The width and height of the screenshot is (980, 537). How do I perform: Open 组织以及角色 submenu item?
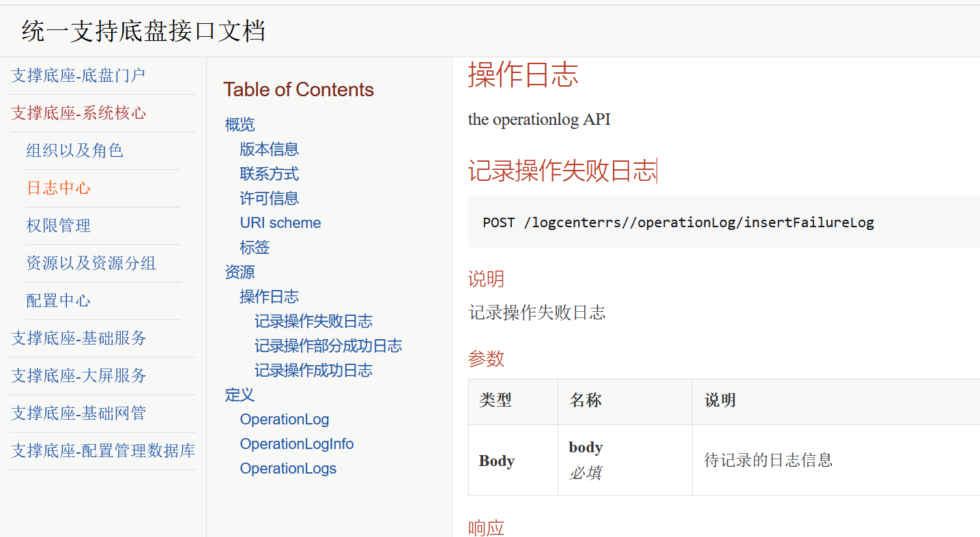pos(74,150)
